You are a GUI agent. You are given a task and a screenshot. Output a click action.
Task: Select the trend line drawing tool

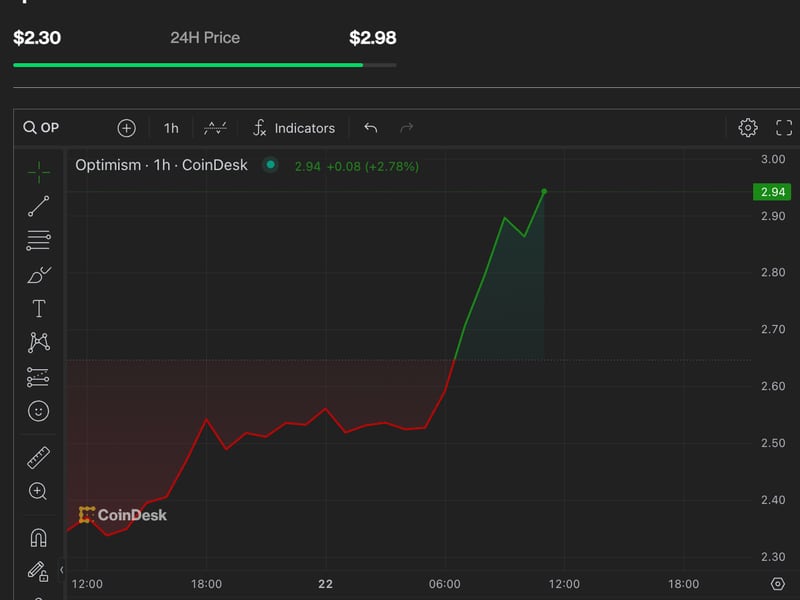tap(39, 206)
